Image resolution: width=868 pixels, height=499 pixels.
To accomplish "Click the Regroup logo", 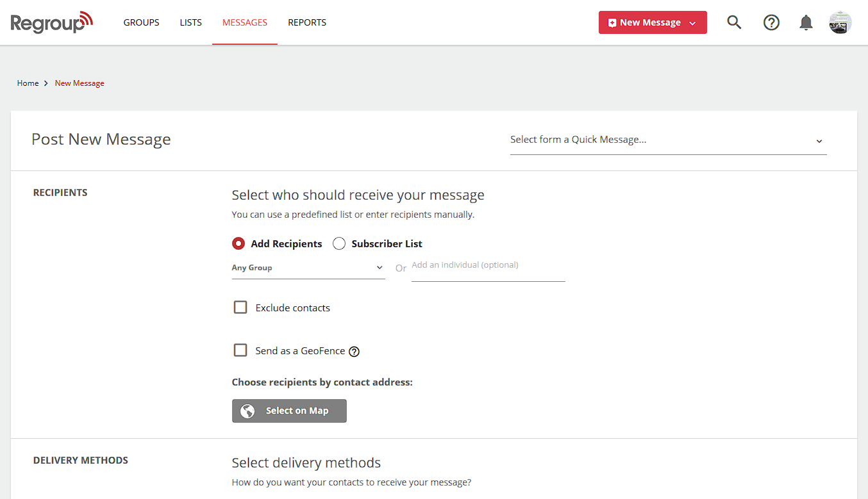I will click(x=51, y=22).
